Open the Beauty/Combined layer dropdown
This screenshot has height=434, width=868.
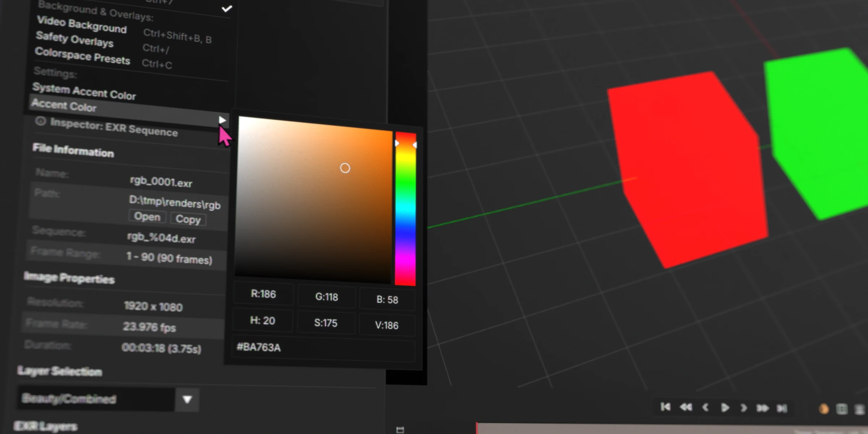(x=187, y=399)
